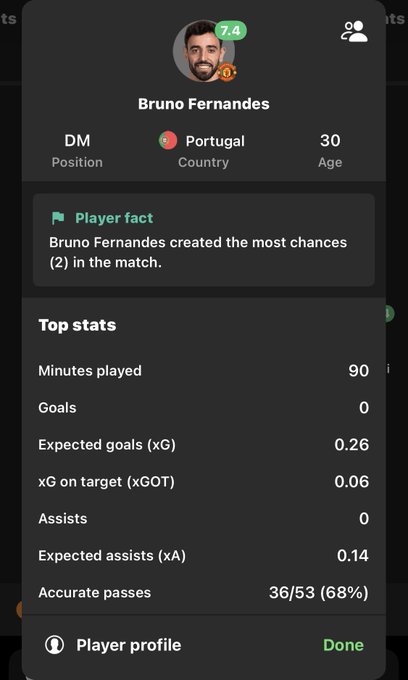The image size is (408, 680).
Task: Tap the green Player fact flag icon
Action: point(58,218)
